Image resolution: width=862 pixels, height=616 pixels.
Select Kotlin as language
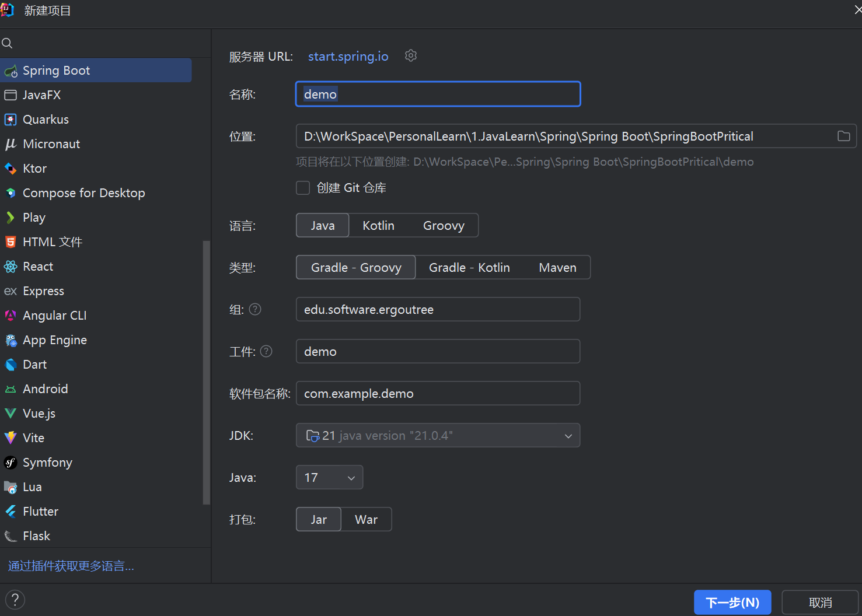(x=378, y=225)
